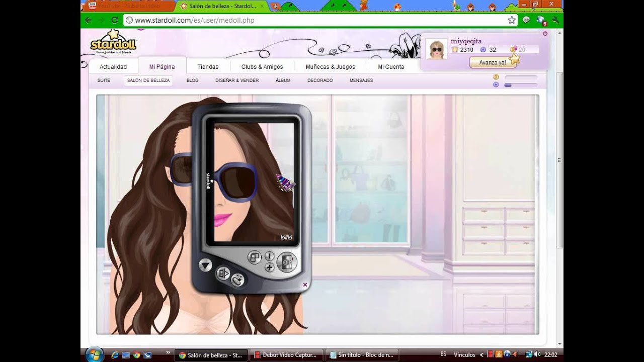644x362 pixels.
Task: Launch Chrome from quick launch
Action: tap(136, 355)
